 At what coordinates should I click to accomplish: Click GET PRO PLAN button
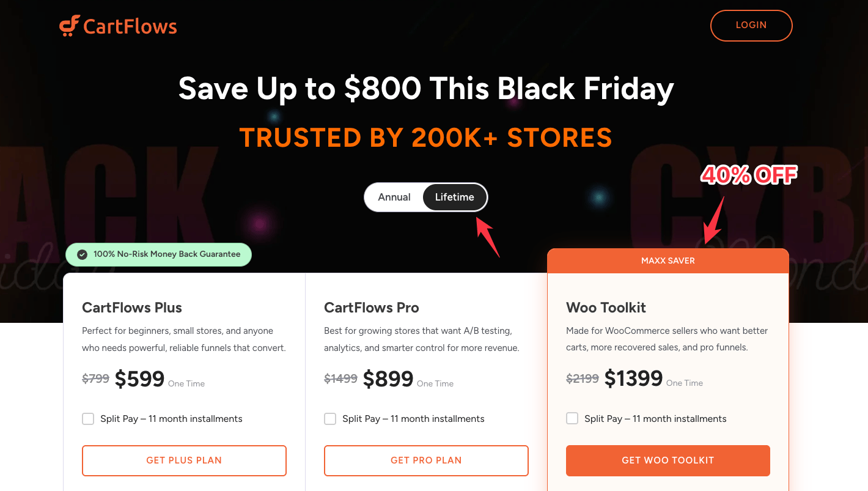click(x=426, y=460)
